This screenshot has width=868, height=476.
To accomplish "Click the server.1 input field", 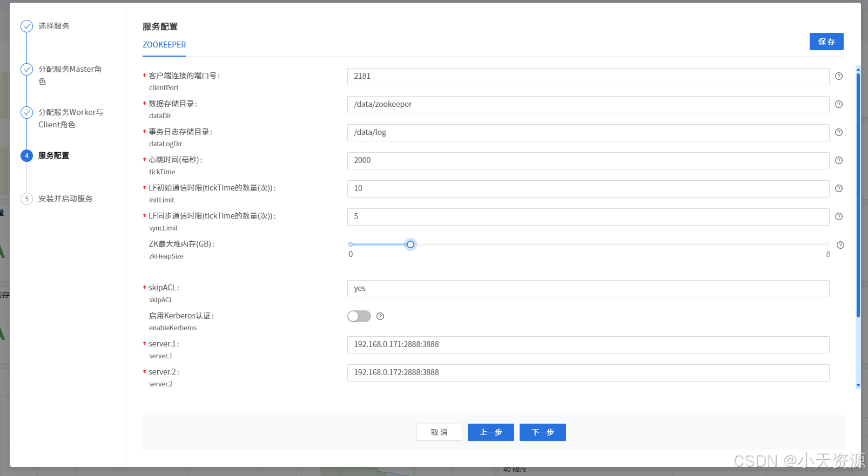I will tap(588, 345).
